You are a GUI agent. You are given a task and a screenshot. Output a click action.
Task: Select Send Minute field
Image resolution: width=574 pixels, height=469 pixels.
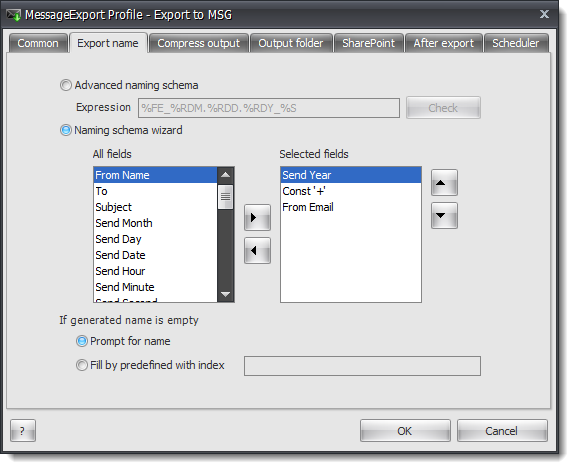click(x=156, y=287)
